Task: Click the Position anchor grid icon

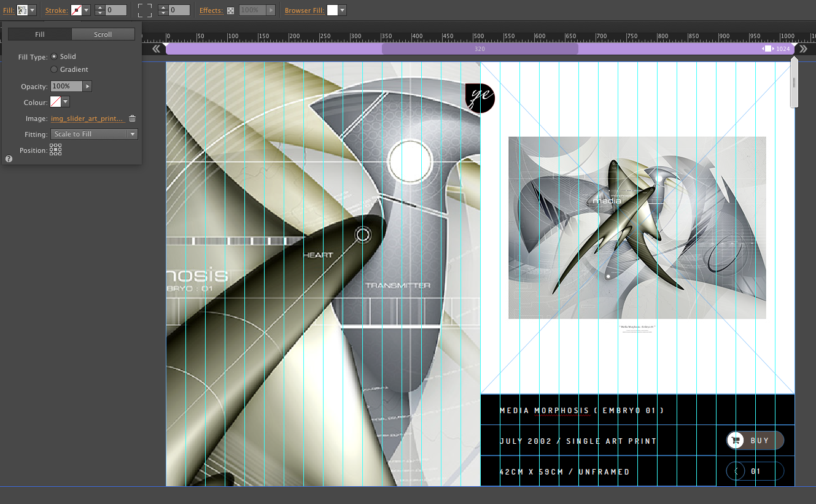Action: (x=55, y=150)
